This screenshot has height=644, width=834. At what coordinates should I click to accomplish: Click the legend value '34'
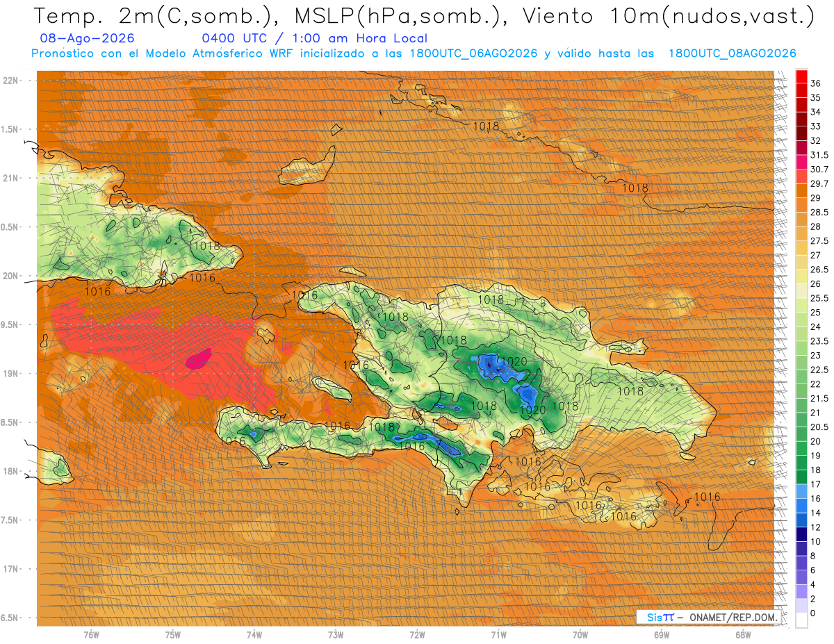click(x=816, y=112)
